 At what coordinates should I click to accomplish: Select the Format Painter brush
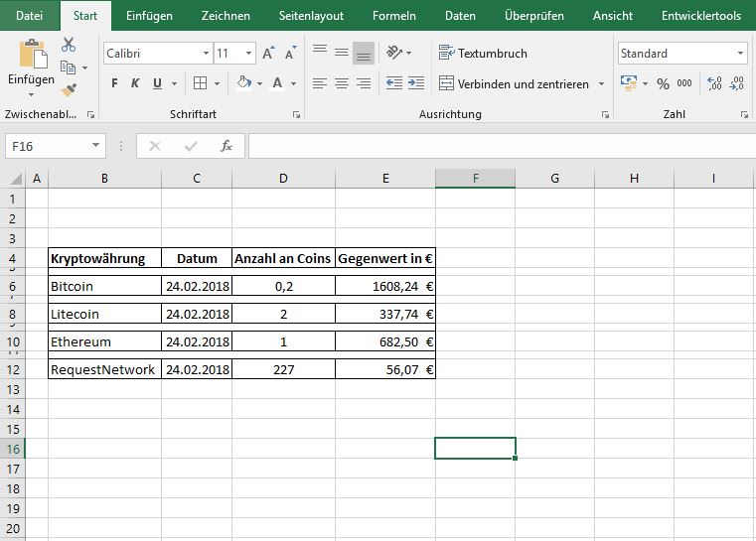click(x=69, y=89)
